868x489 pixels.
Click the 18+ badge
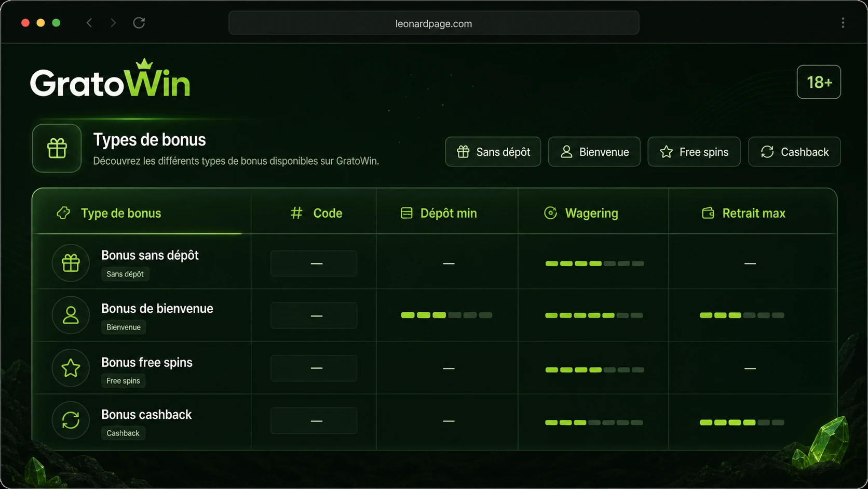click(x=819, y=82)
